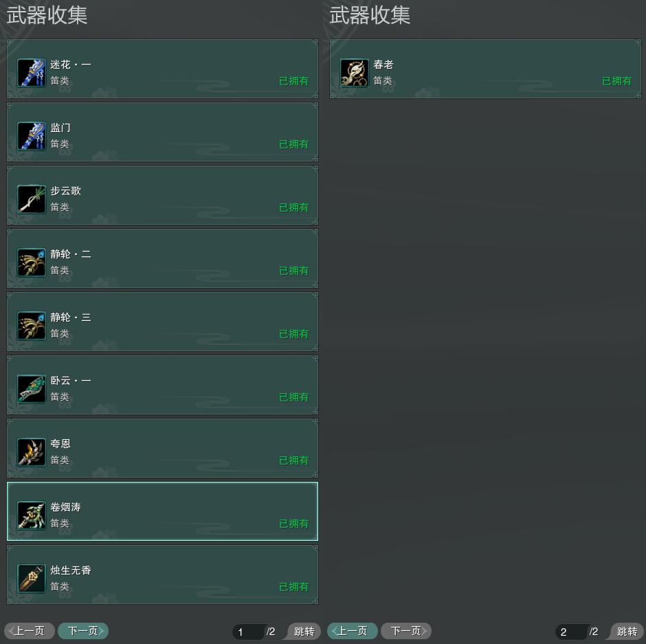Click 已拥有 status on 春老 row
Screen dimensions: 646x644
pos(616,80)
